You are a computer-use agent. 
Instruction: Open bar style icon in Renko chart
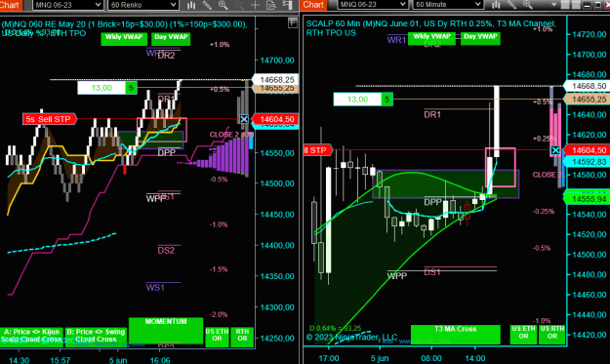(191, 5)
